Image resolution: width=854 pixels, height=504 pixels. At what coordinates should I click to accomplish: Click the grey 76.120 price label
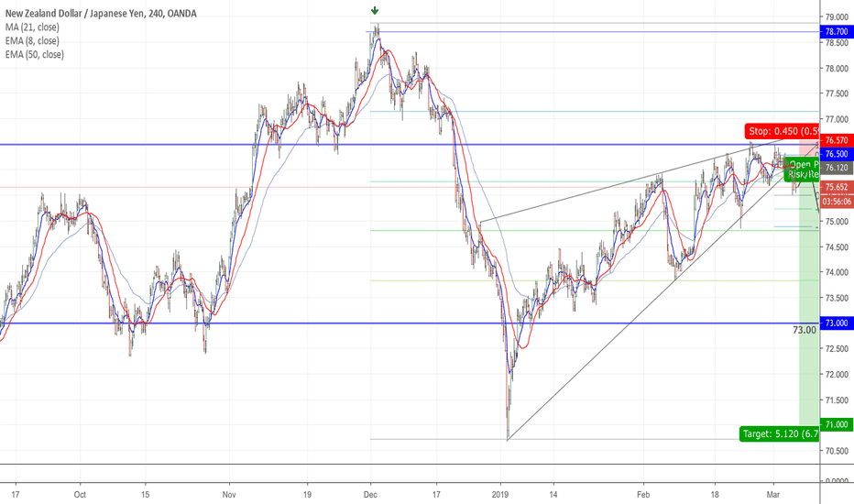[x=837, y=168]
